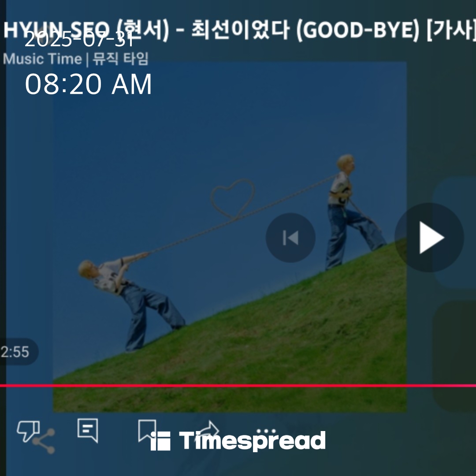Save video using the bookmark icon
476x476 pixels.
pos(147,431)
